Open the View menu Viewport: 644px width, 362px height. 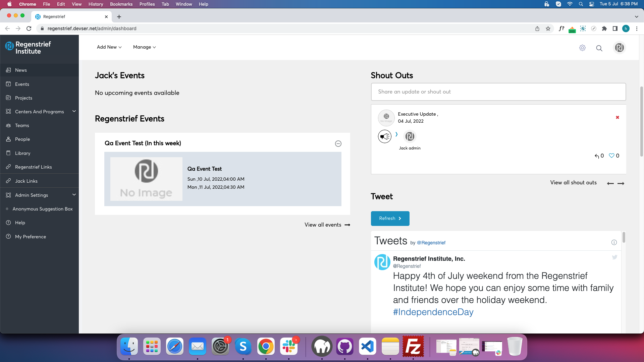[x=76, y=4]
